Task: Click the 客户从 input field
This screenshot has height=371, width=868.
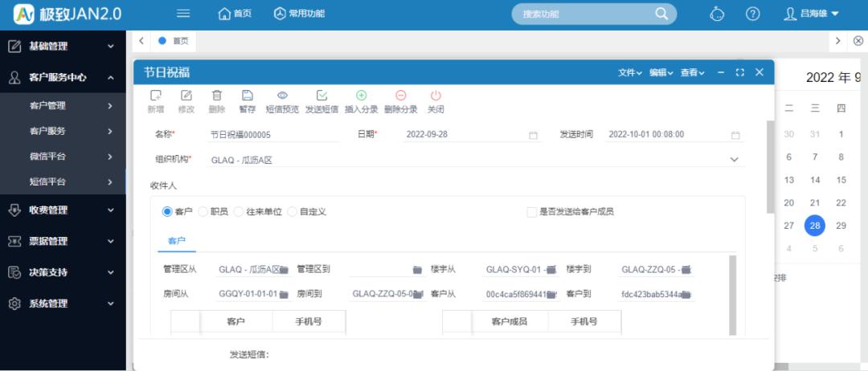Action: 521,295
